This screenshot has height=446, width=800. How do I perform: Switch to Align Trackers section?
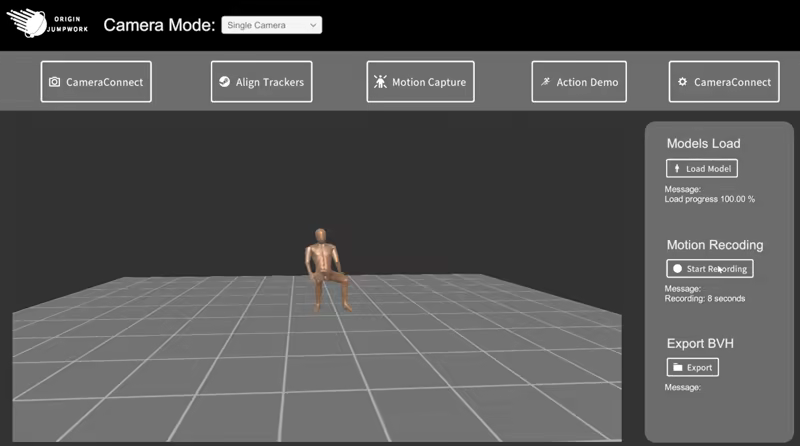pos(262,82)
